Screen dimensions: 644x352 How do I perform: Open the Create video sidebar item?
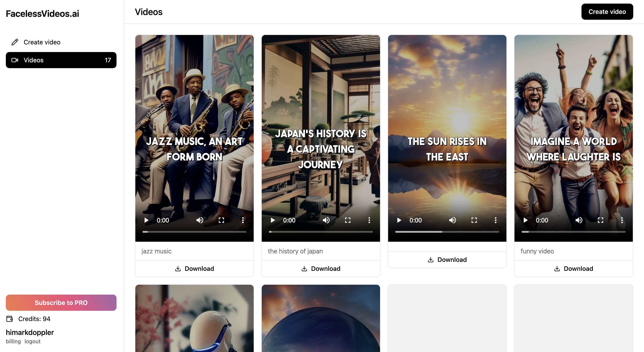coord(42,42)
